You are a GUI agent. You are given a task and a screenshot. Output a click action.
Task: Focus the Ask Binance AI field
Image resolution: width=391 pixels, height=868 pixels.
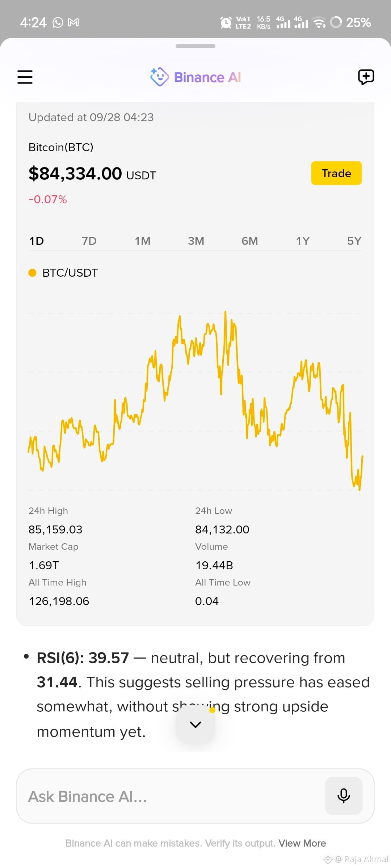[x=170, y=796]
